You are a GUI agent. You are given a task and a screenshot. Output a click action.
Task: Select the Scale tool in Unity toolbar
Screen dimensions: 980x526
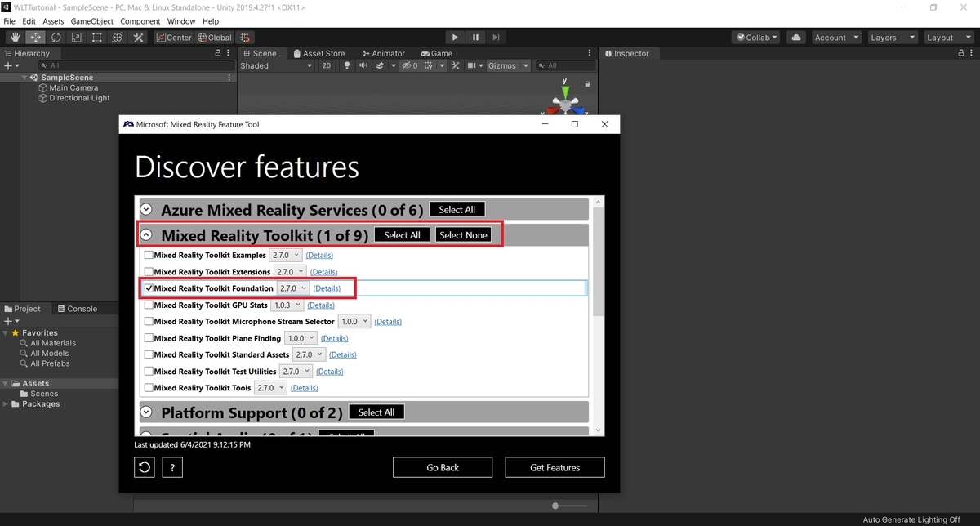pyautogui.click(x=76, y=38)
